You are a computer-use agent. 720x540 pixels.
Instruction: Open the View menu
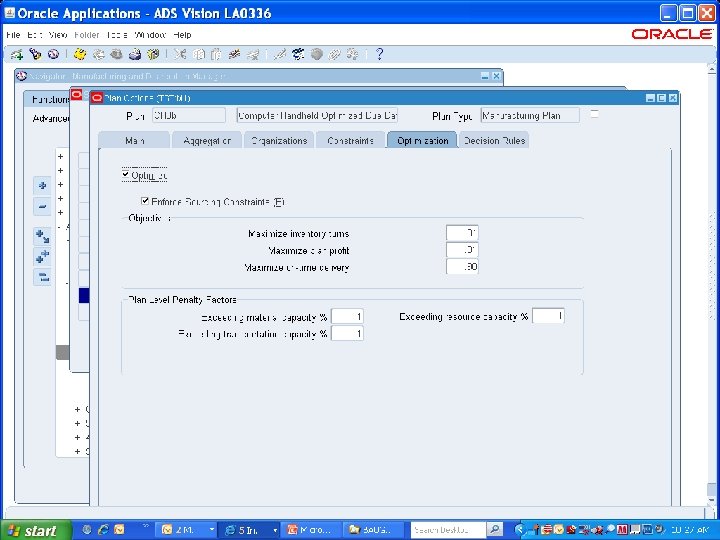tap(58, 35)
